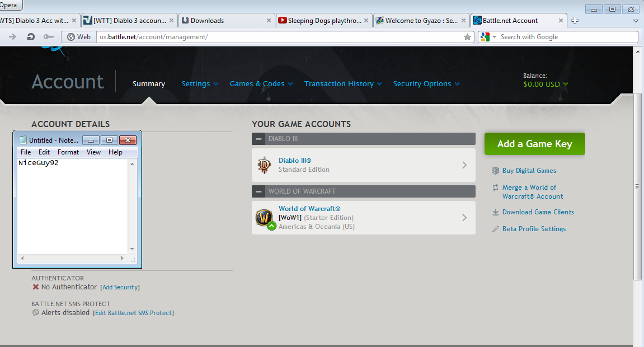
Task: Click the Notepad text area
Action: tap(73, 206)
